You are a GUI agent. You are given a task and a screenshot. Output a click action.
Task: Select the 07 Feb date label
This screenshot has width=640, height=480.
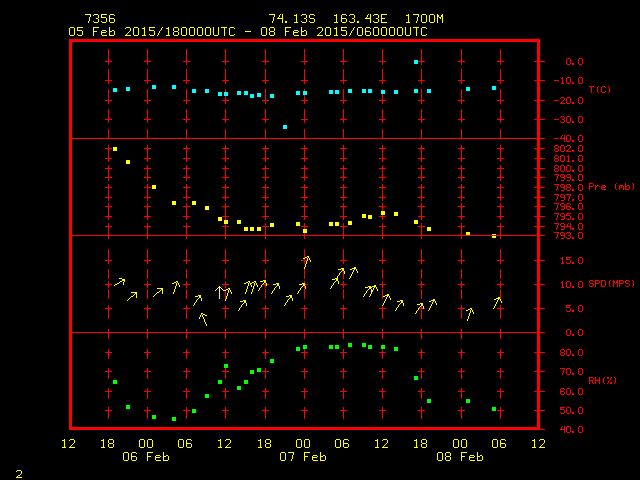coord(303,457)
